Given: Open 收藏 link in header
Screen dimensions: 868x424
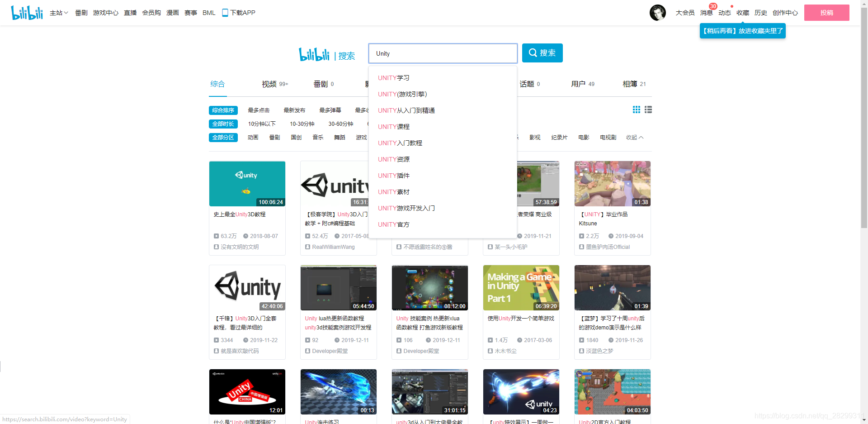Looking at the screenshot, I should 743,13.
